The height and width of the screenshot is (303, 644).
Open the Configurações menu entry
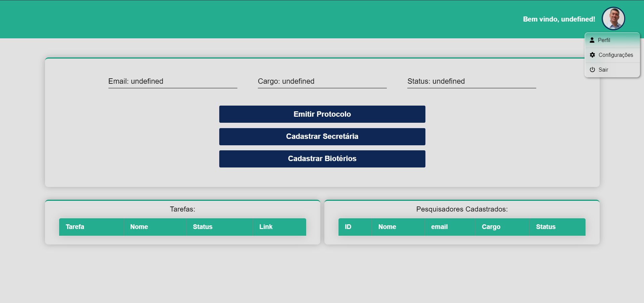(x=612, y=55)
